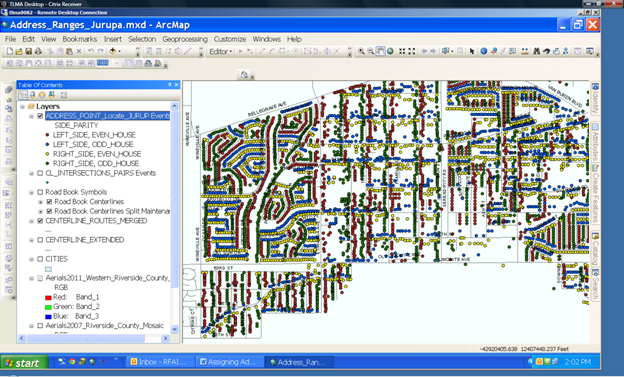Uncheck Road Book Centerlines Split Maintenance layer
624x377 pixels.
(x=49, y=211)
